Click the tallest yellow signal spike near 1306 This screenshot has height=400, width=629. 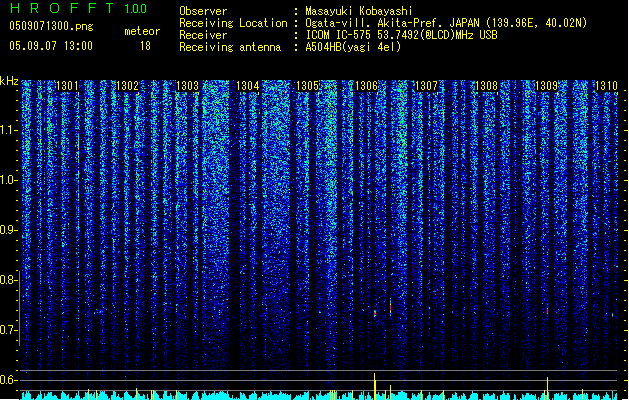click(x=375, y=386)
